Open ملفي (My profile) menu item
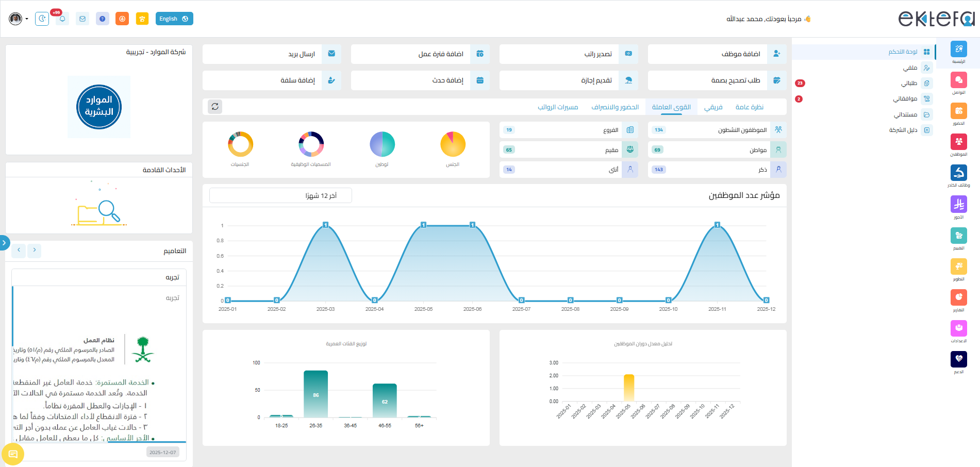The width and height of the screenshot is (980, 467). pyautogui.click(x=863, y=68)
